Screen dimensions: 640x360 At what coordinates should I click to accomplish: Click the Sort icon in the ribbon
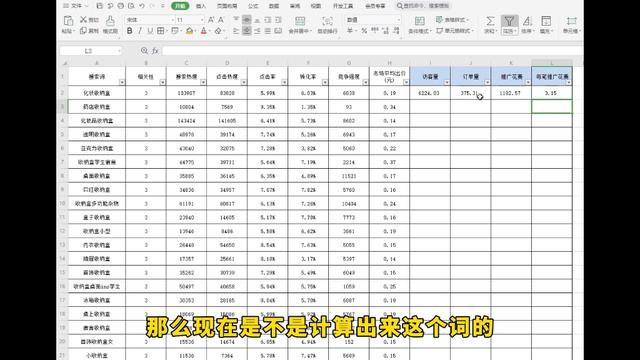pos(527,21)
